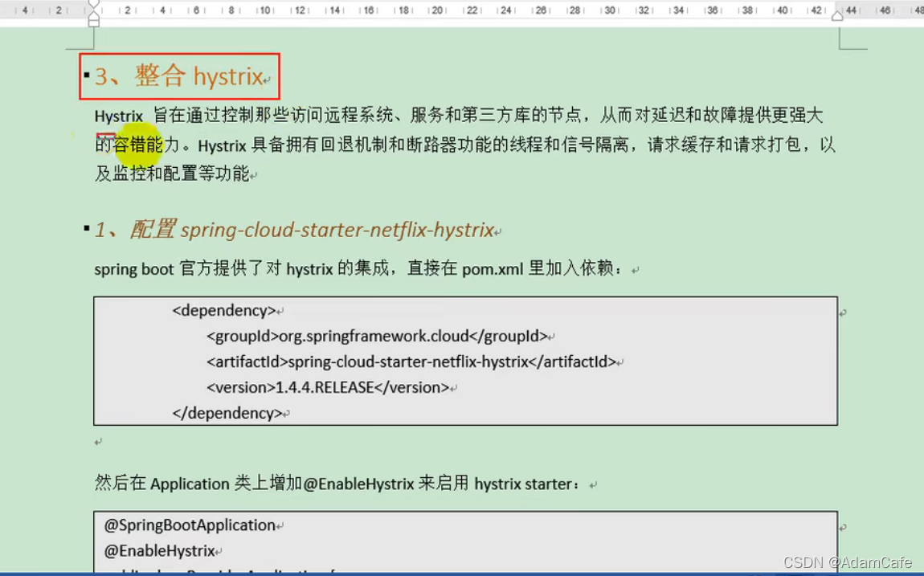This screenshot has height=576, width=924.
Task: Click the line starting "Hystrix 旨在通过控制"
Action: click(459, 116)
